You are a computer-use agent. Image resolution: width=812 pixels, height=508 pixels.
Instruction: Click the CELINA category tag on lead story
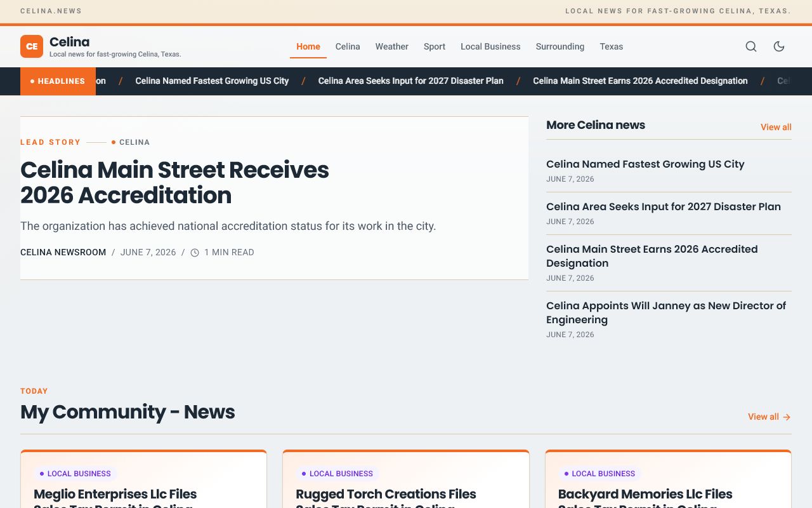pyautogui.click(x=131, y=142)
